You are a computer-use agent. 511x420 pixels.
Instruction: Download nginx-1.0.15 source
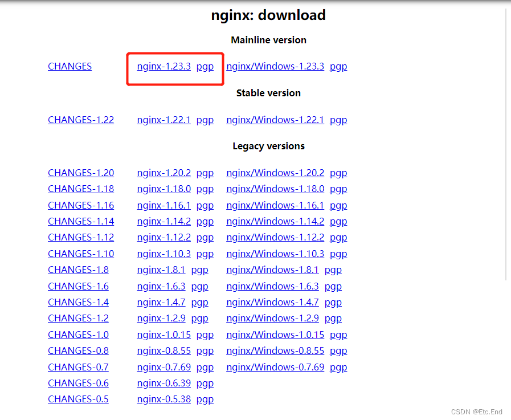pyautogui.click(x=164, y=335)
